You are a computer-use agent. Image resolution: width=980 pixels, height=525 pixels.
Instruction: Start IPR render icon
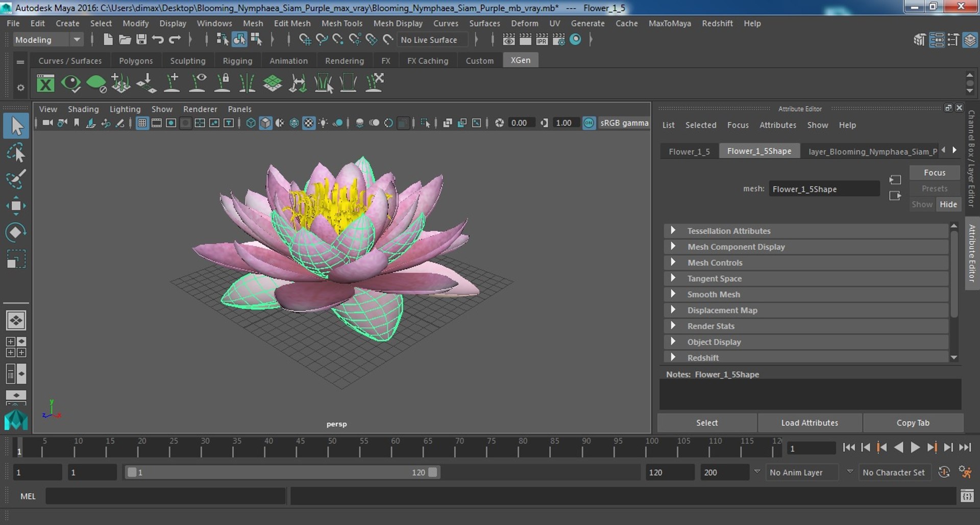pos(542,39)
